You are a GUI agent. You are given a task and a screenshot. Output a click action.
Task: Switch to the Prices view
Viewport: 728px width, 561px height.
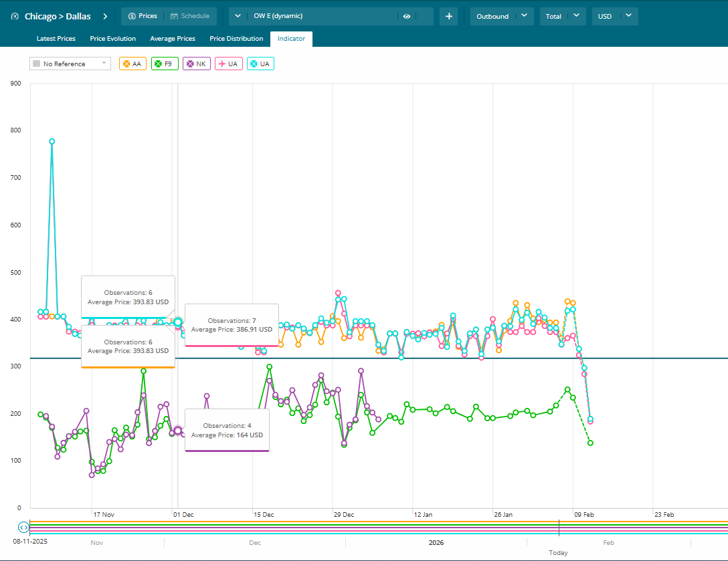point(142,16)
